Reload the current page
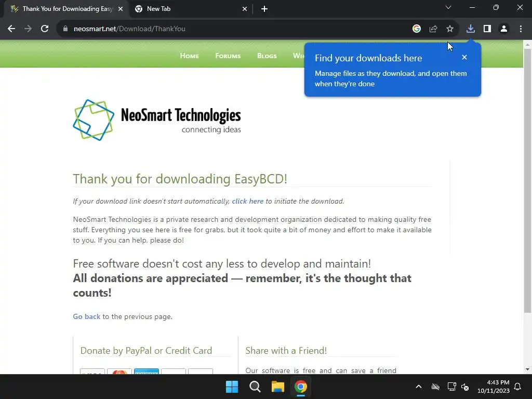The height and width of the screenshot is (399, 532). tap(45, 29)
